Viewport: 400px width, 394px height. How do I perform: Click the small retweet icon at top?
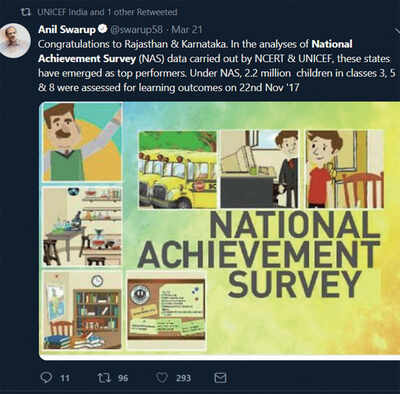click(25, 12)
